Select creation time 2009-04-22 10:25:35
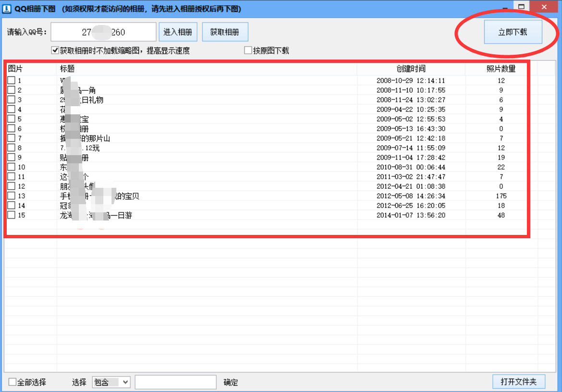The width and height of the screenshot is (562, 392). tap(411, 110)
